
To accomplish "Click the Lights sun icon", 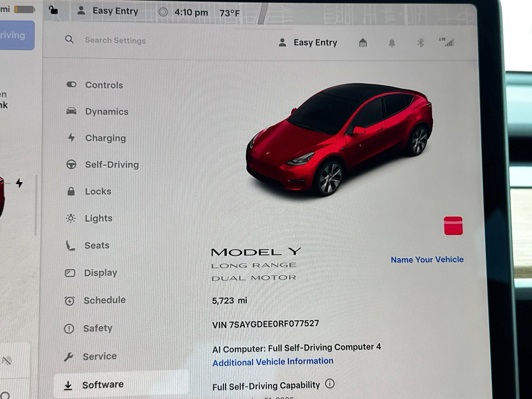I will click(71, 218).
